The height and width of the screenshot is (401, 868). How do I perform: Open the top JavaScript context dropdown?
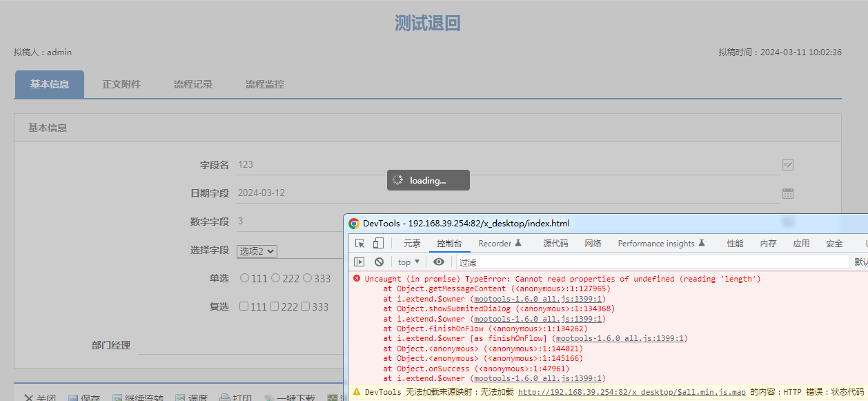tap(408, 262)
